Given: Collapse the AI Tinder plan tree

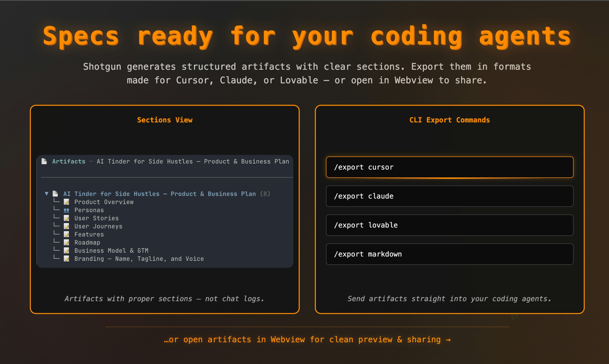Looking at the screenshot, I should click(46, 194).
